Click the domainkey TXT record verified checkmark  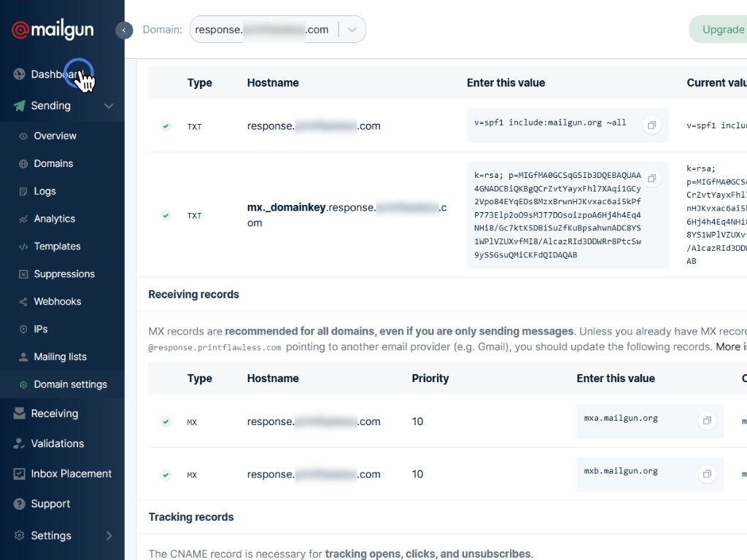coord(166,215)
